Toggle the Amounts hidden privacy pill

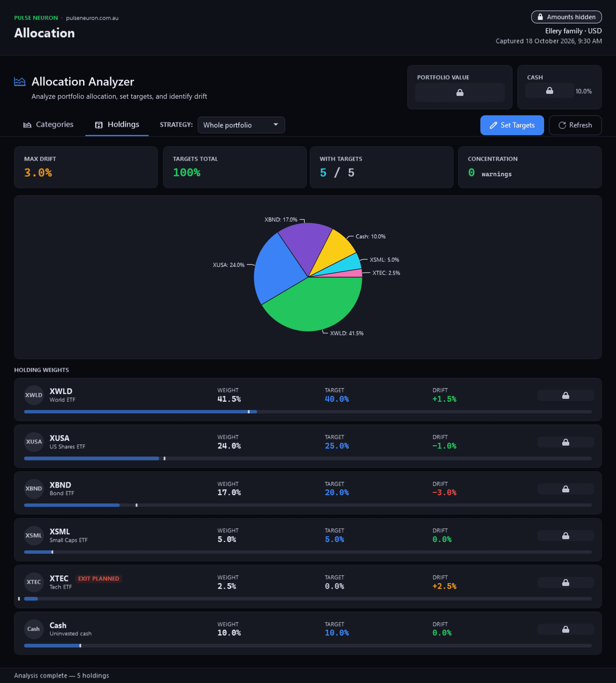[x=566, y=17]
